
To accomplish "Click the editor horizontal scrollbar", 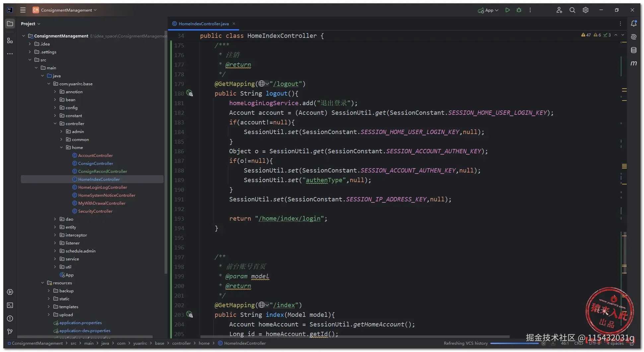I will (355, 336).
